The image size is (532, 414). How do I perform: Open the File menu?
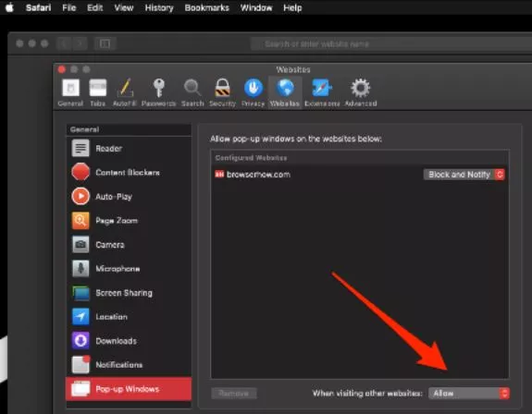click(69, 7)
